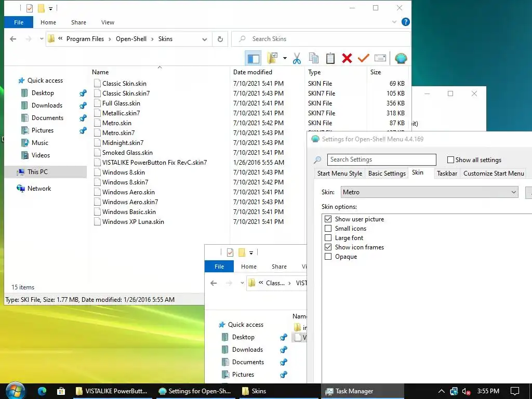Expand address bar history dropdown in Skins window
The width and height of the screenshot is (532, 399).
205,39
